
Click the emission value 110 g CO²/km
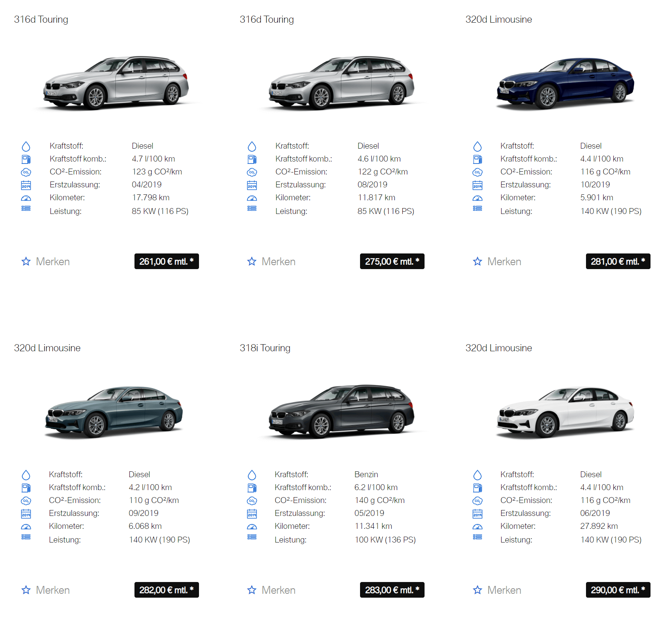pyautogui.click(x=154, y=500)
